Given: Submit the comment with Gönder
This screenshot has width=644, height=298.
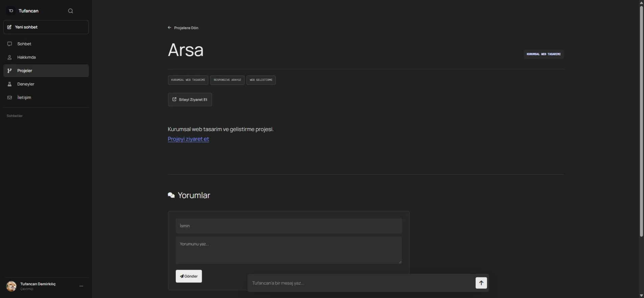Looking at the screenshot, I should [189, 276].
